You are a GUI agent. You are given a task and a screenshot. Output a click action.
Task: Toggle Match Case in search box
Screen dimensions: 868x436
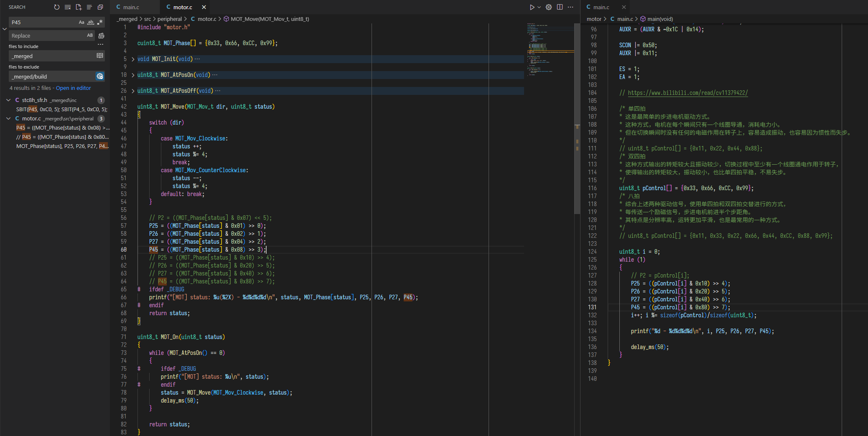(81, 22)
